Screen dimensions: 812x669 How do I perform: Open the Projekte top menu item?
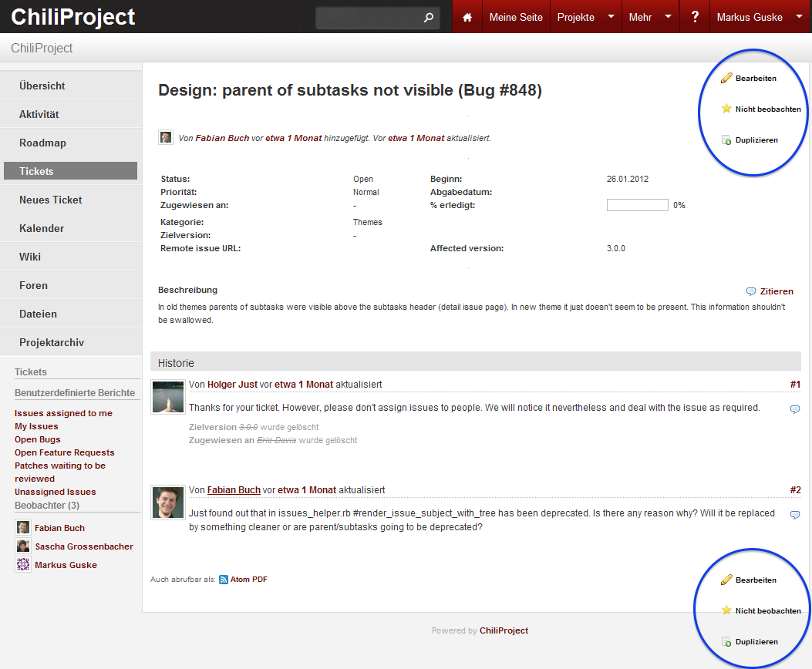point(576,17)
